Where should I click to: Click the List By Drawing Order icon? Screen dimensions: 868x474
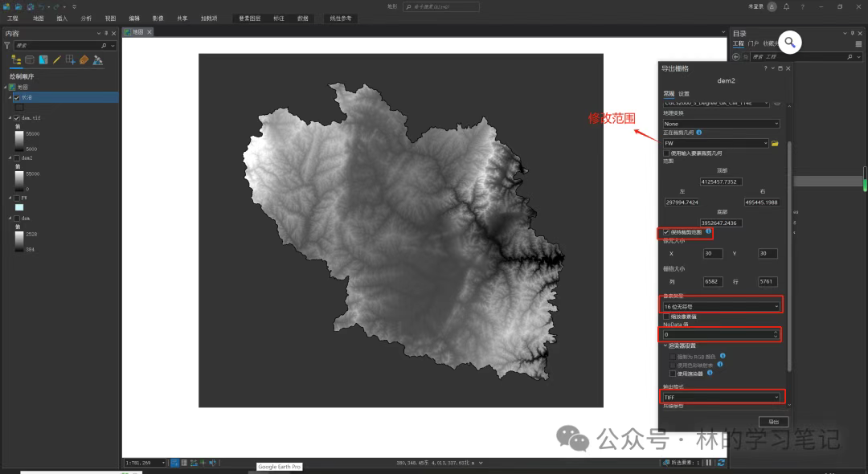coord(16,59)
